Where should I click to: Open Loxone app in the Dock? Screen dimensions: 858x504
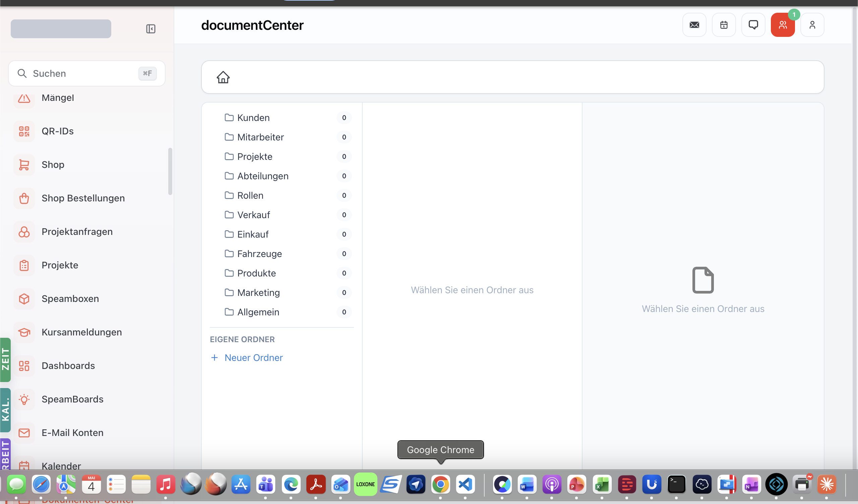click(x=366, y=484)
